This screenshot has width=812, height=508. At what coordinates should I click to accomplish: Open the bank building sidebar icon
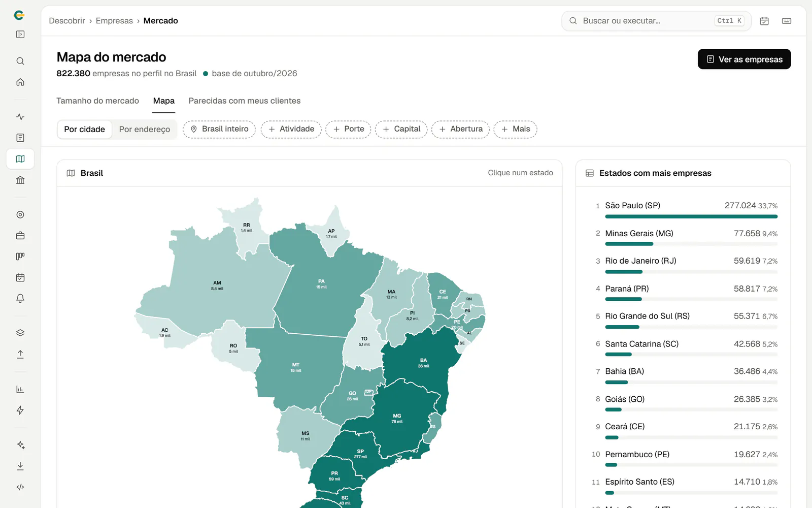[x=20, y=180]
